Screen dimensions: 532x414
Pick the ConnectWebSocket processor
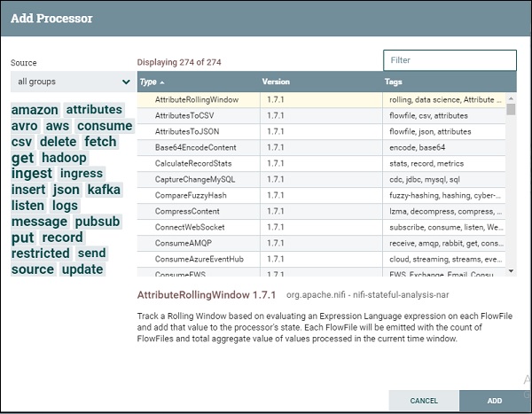[x=192, y=227]
